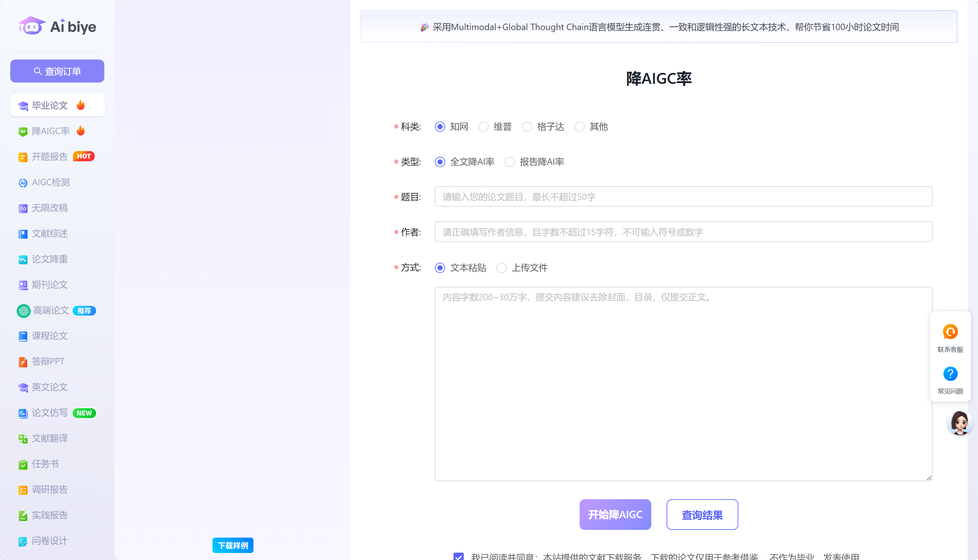Click the party popper icon in banner

[425, 27]
